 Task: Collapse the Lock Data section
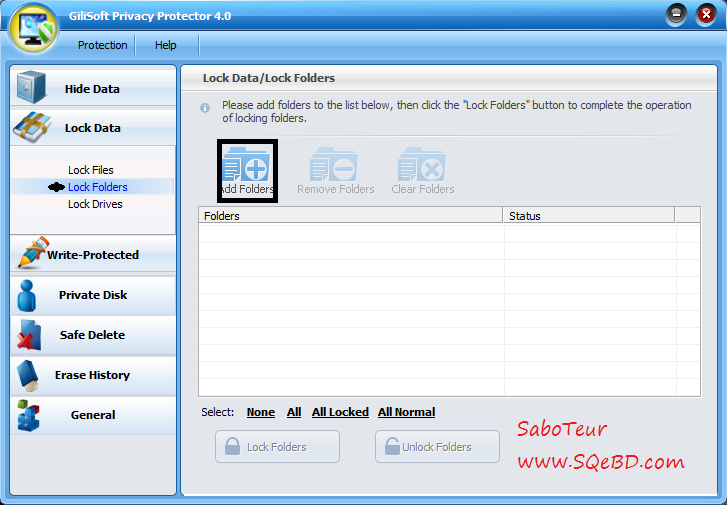click(93, 128)
